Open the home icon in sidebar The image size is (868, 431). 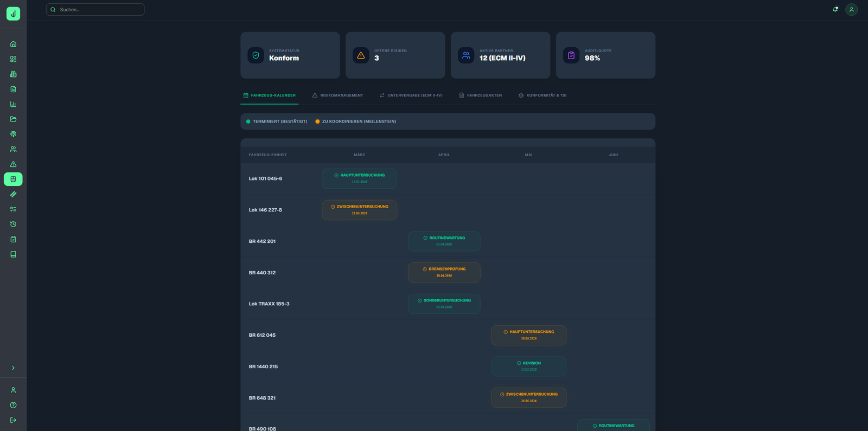pos(13,44)
